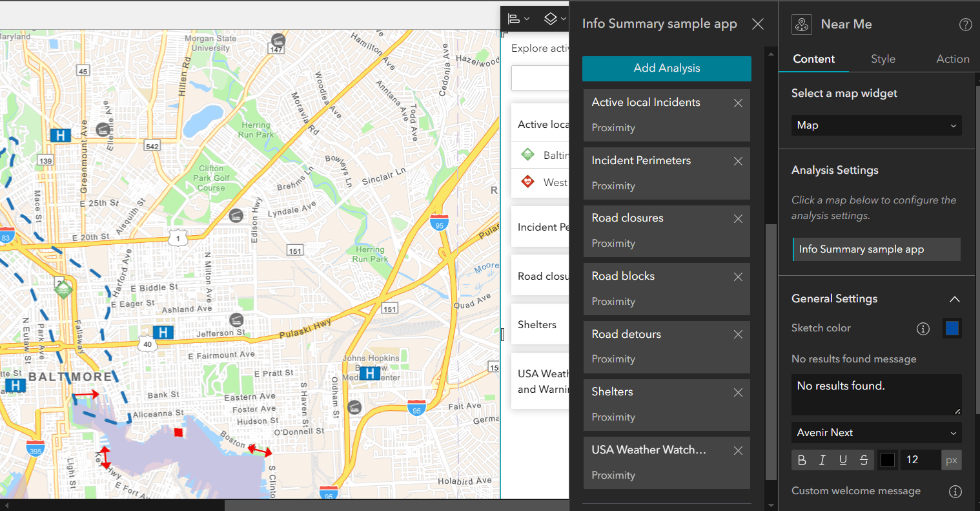The width and height of the screenshot is (980, 511).
Task: Click shelter icon near O'Donnell St
Action: coord(354,407)
